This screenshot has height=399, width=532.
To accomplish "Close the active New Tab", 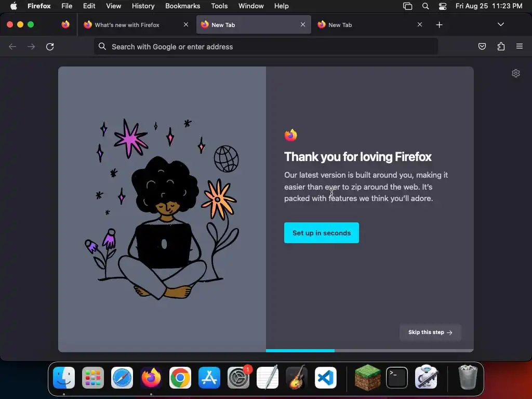I will 303,24.
